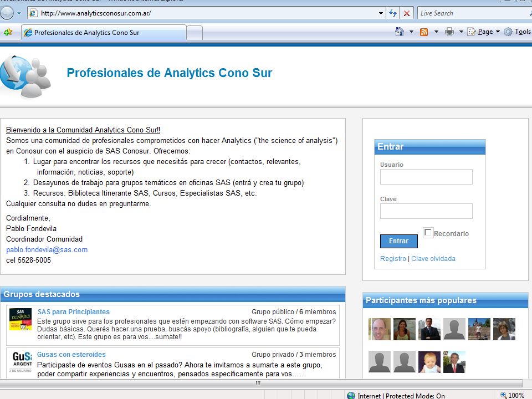Open the SAS para Principiantes group link
Viewport: 532px width, 399px height.
point(74,312)
